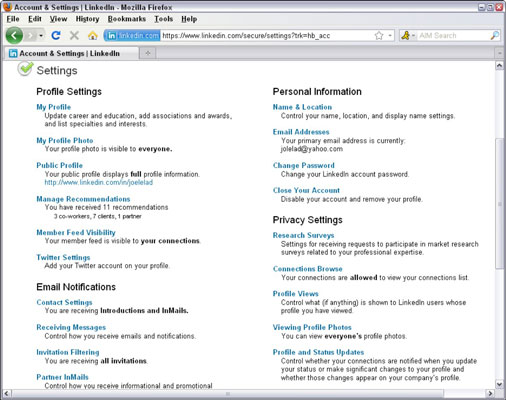Click the vertical scrollbar down arrow
Image resolution: width=506 pixels, height=400 pixels.
coord(499,384)
